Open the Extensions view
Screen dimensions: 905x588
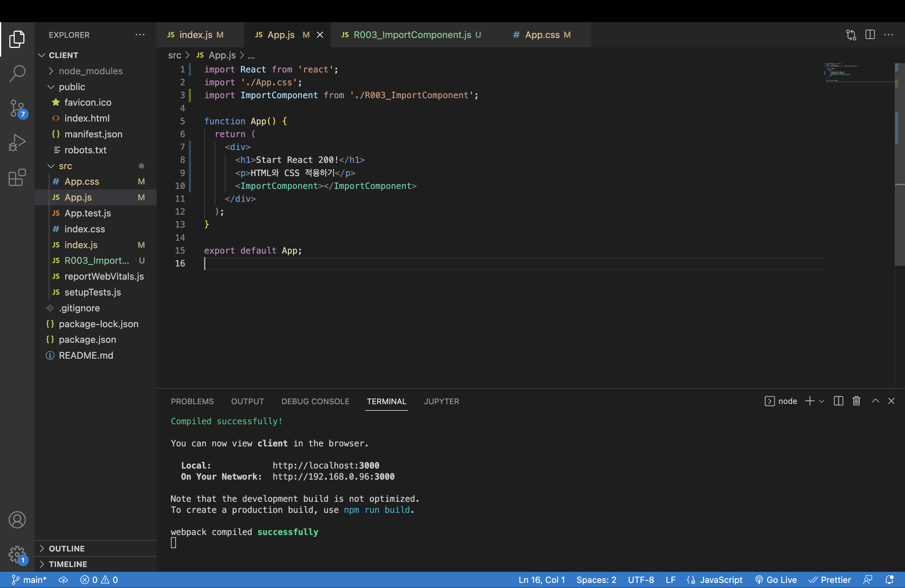click(x=17, y=177)
